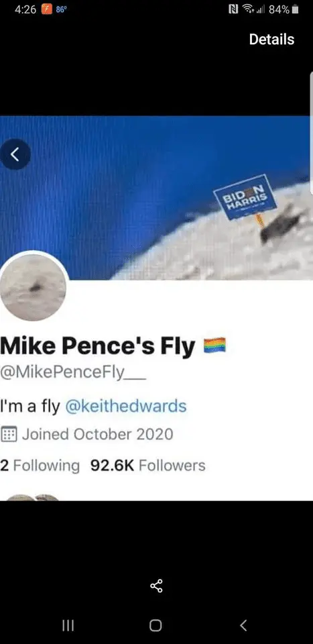Click the calendar icon beside Joined date
The height and width of the screenshot is (644, 313).
(x=9, y=434)
